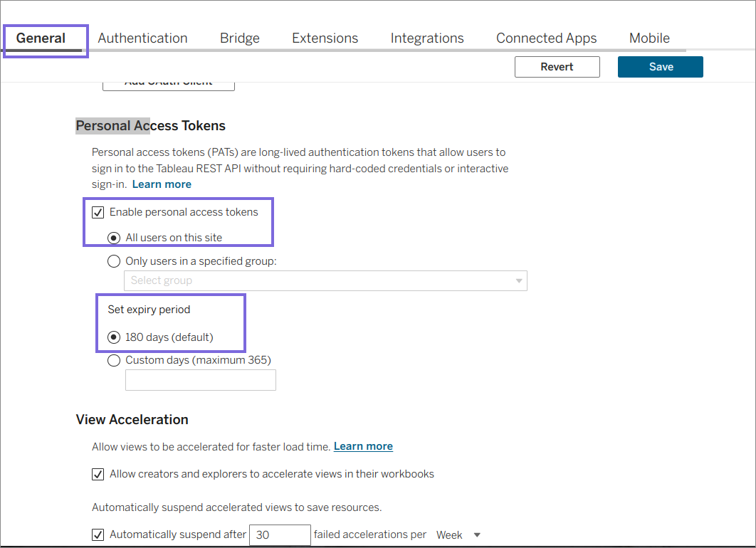
Task: Select the 180 days (default) expiry option
Action: [114, 337]
